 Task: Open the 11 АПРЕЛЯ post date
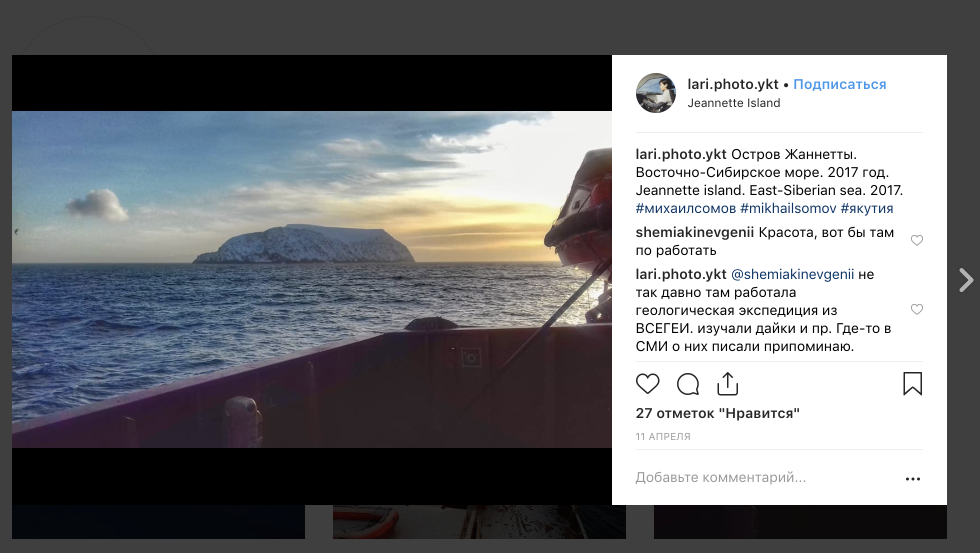tap(662, 436)
